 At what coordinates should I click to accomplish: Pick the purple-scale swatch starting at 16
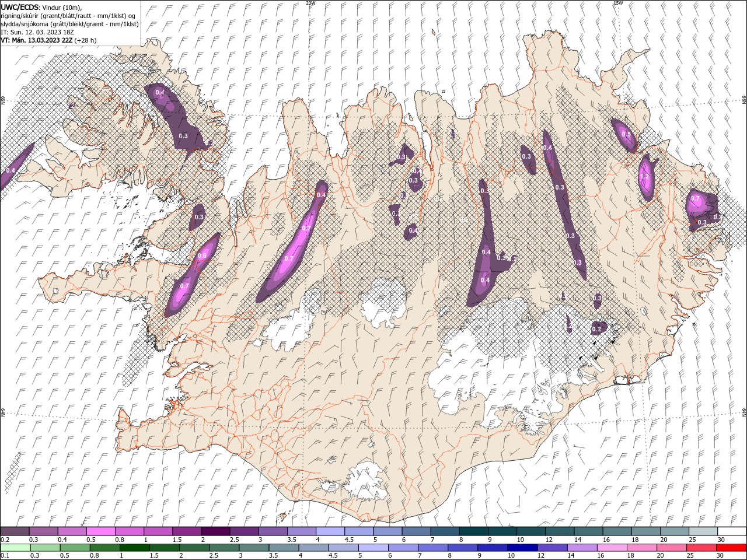617,531
